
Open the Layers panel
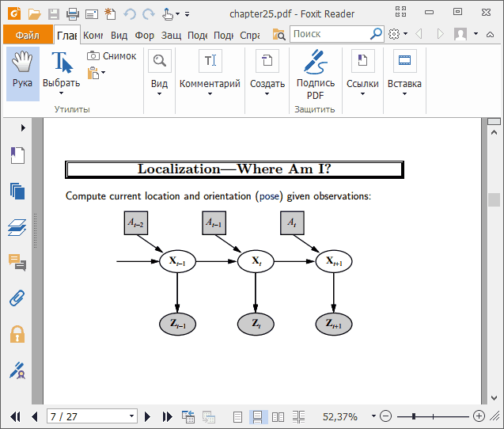coord(17,227)
